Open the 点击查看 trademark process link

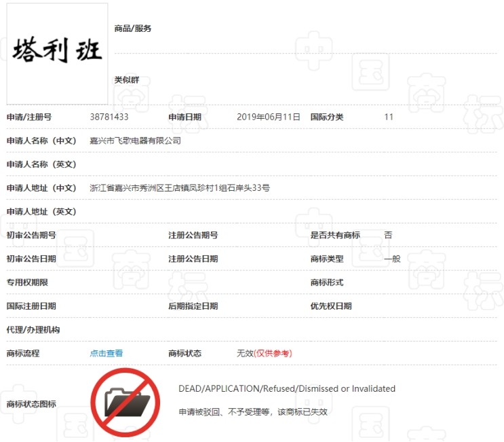coord(106,353)
